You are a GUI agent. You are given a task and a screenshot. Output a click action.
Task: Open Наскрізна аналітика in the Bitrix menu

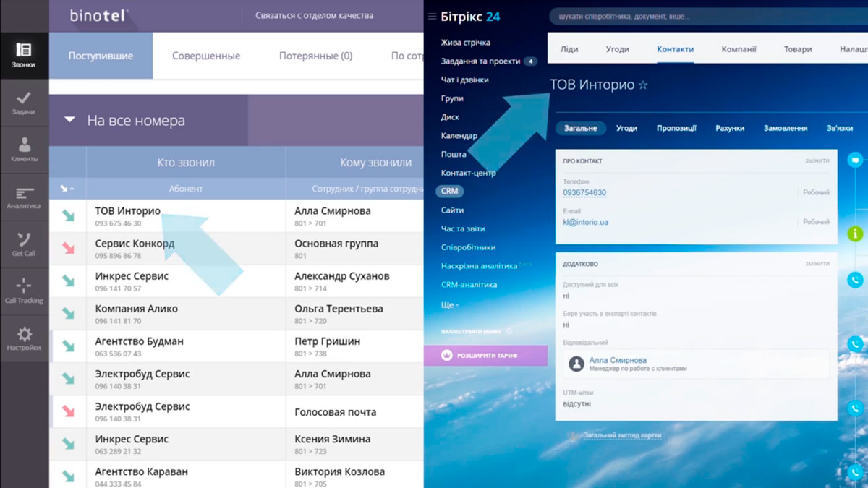pyautogui.click(x=479, y=266)
